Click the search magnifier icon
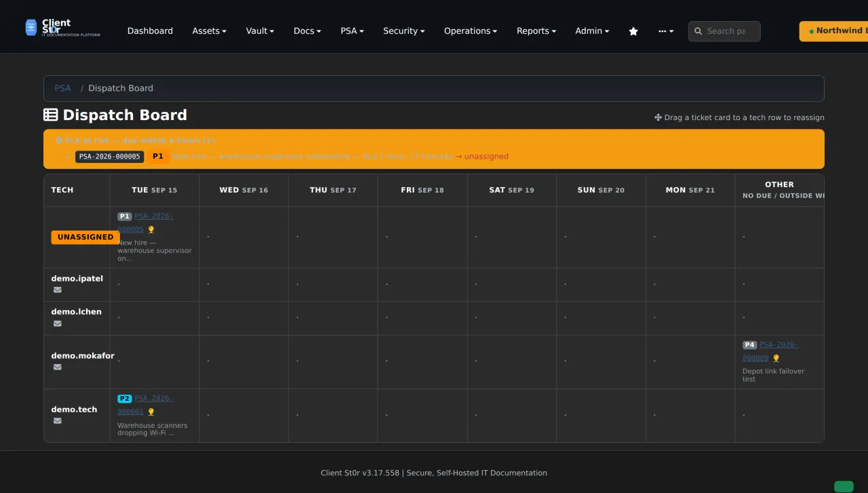 click(x=698, y=31)
